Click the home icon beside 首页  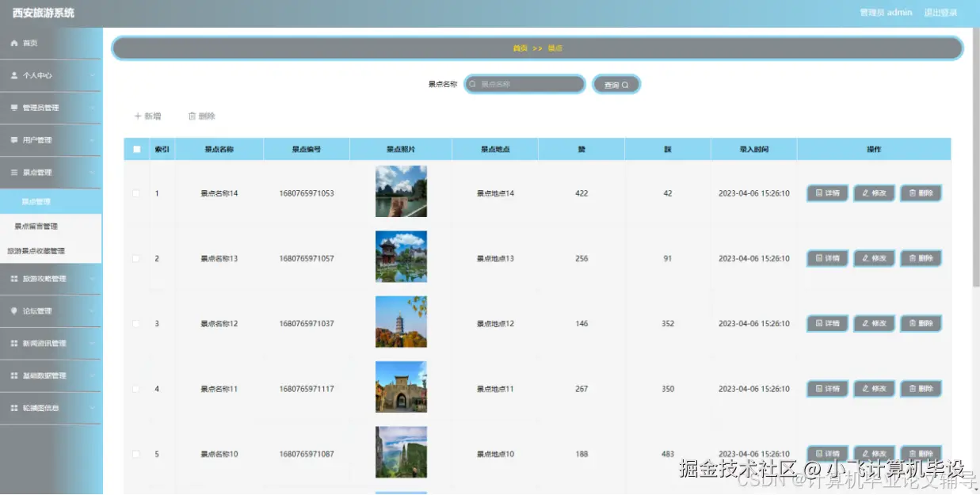point(13,43)
